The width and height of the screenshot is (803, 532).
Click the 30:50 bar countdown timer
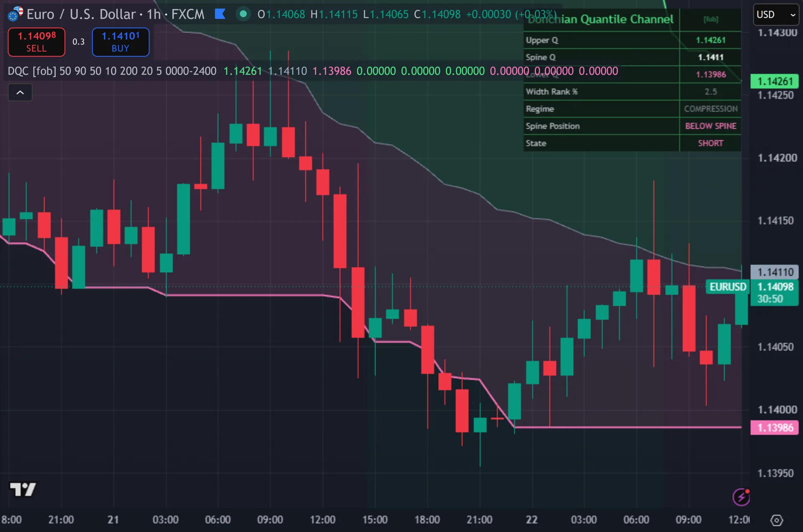coord(770,299)
